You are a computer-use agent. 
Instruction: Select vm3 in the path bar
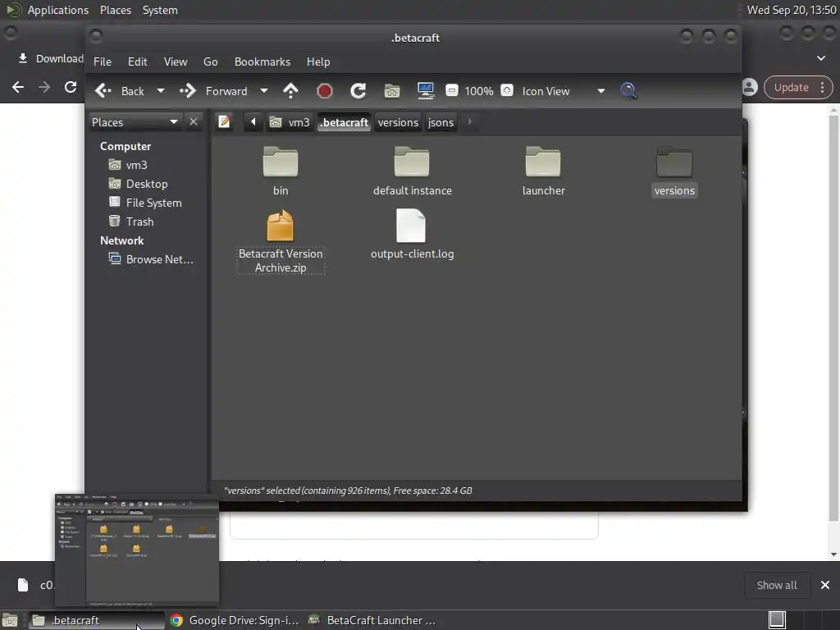tap(290, 122)
